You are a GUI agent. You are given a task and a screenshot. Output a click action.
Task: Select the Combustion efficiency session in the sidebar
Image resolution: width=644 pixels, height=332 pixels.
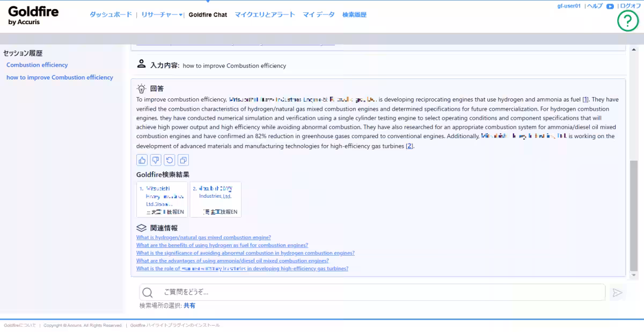tap(37, 64)
